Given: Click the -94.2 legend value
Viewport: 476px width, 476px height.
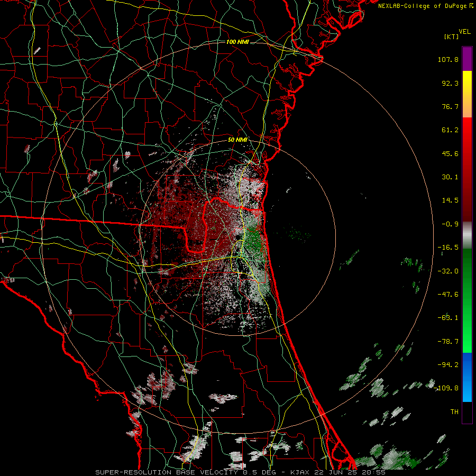Looking at the screenshot, I should tap(448, 364).
